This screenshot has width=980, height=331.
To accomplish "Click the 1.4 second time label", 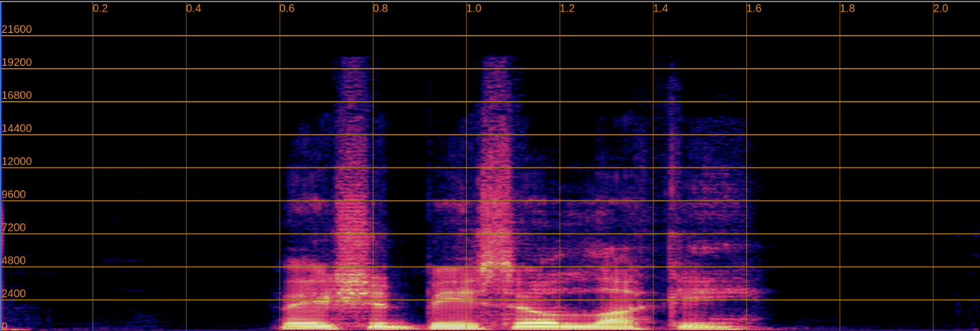I will coord(660,9).
